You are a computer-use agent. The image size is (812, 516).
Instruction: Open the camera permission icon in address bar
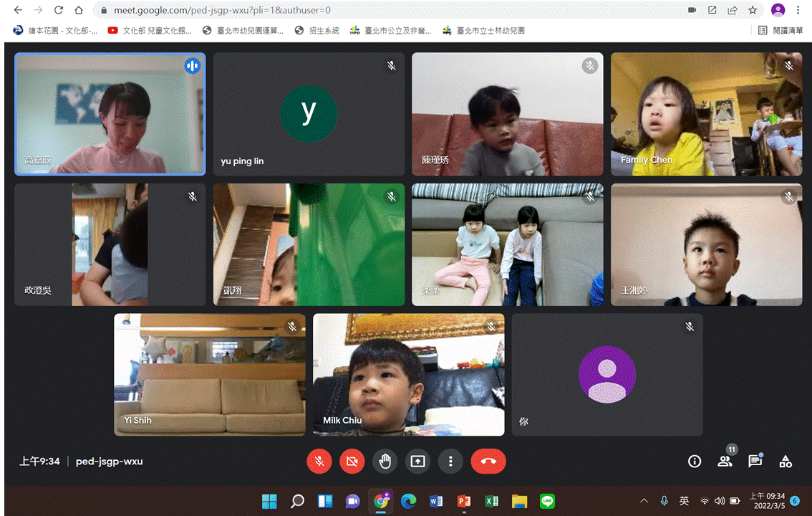coord(692,11)
